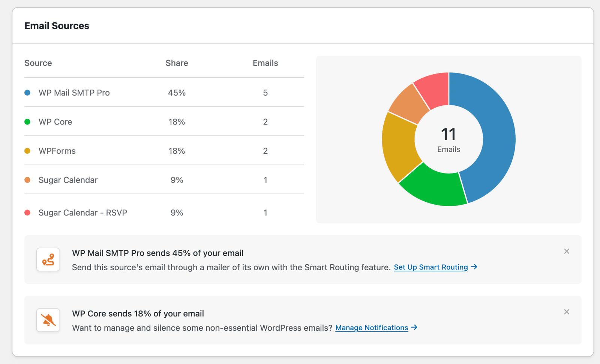Viewport: 600px width, 364px height.
Task: Click the arrow after Set Up Smart Routing
Action: tap(474, 267)
